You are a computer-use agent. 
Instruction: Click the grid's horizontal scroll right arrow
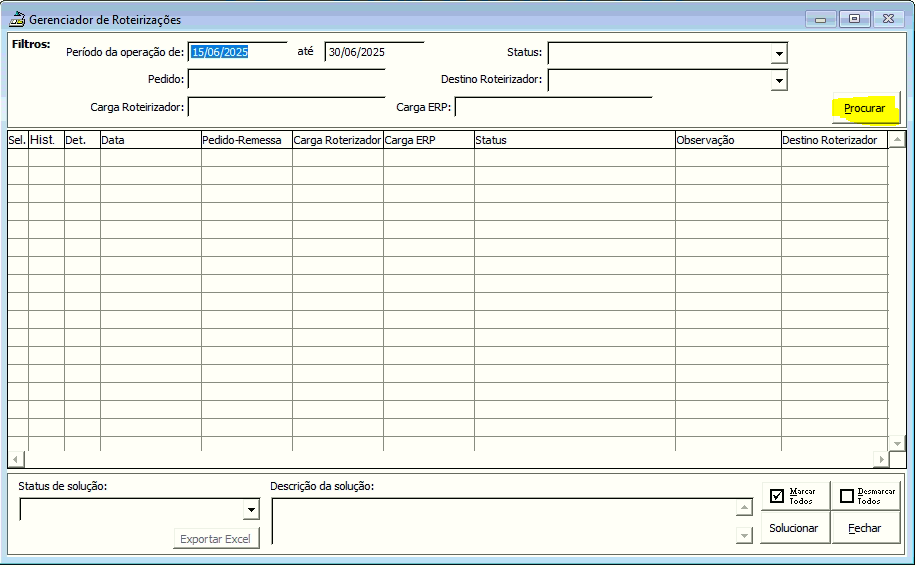point(881,459)
